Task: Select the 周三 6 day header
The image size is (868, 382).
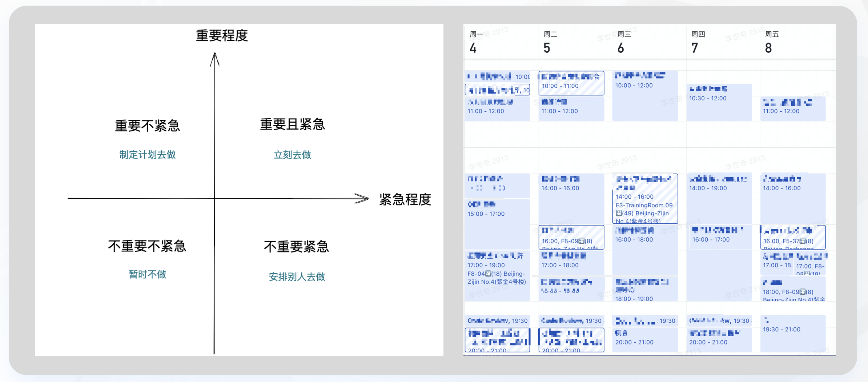Action: pos(624,42)
